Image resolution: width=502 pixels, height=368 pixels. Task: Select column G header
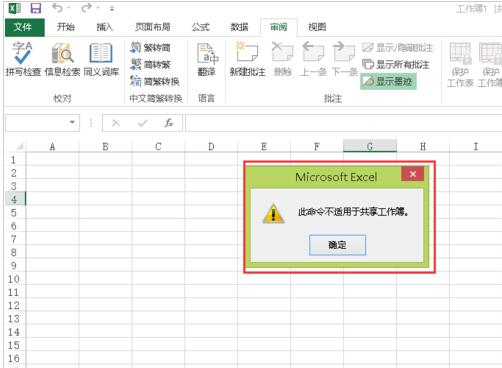(370, 146)
